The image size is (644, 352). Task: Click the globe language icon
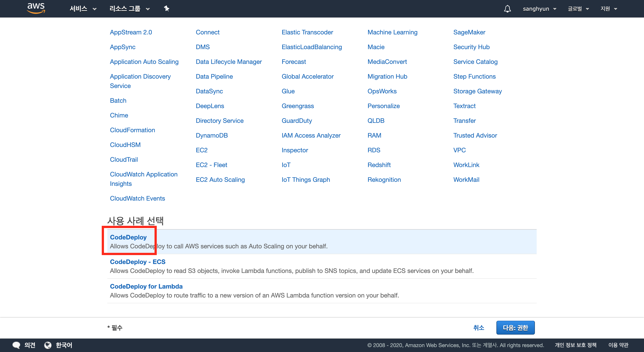click(48, 345)
